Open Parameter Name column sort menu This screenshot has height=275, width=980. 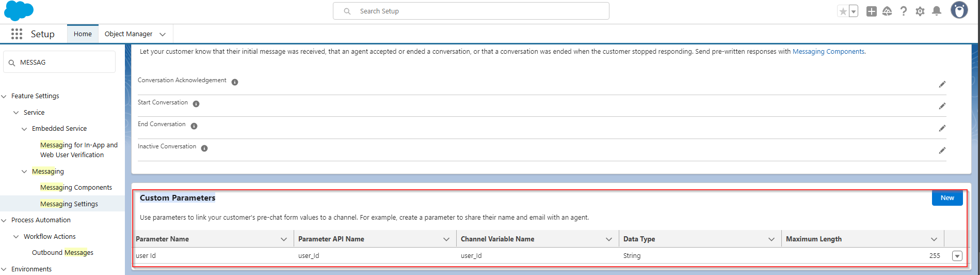(x=283, y=239)
